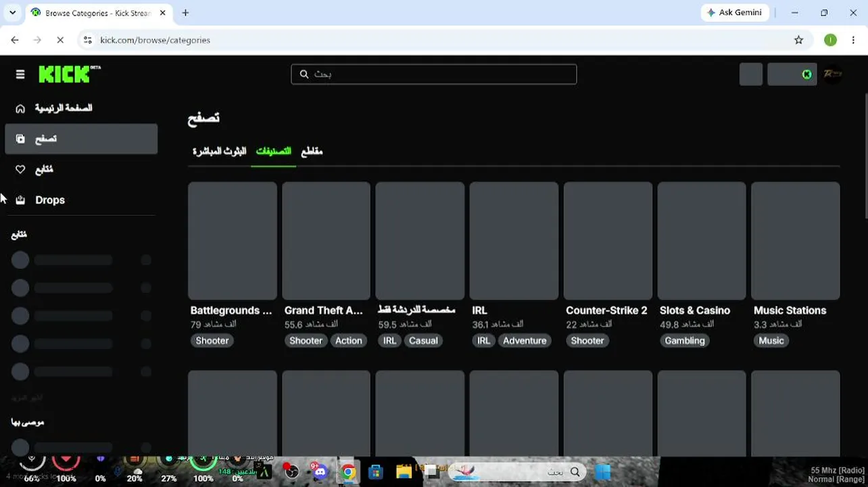Image resolution: width=868 pixels, height=487 pixels.
Task: Open the Music Stations category thumbnail
Action: coord(796,241)
